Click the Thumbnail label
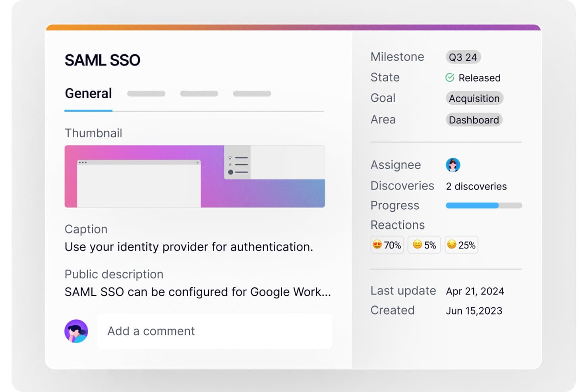Image resolution: width=588 pixels, height=392 pixels. click(93, 133)
